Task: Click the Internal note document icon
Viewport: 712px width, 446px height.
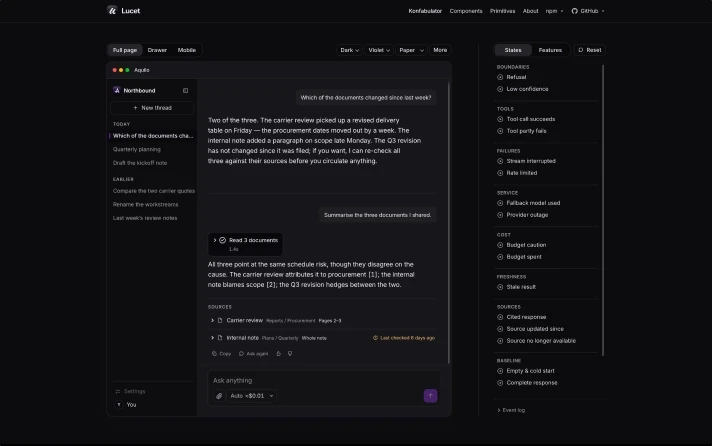Action: 220,337
